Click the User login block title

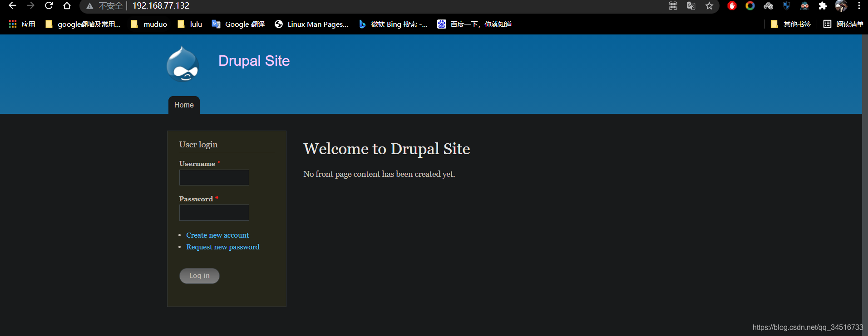(x=198, y=144)
